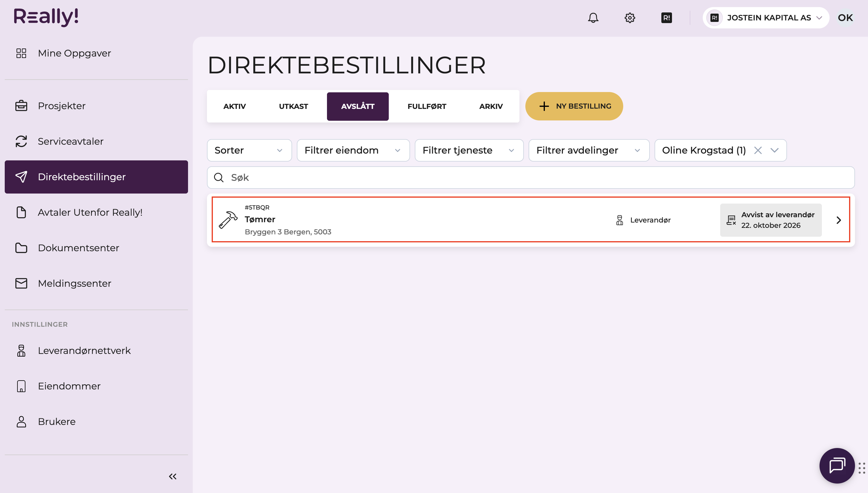The height and width of the screenshot is (493, 868).
Task: Collapse the sidebar with double chevron
Action: tap(173, 476)
